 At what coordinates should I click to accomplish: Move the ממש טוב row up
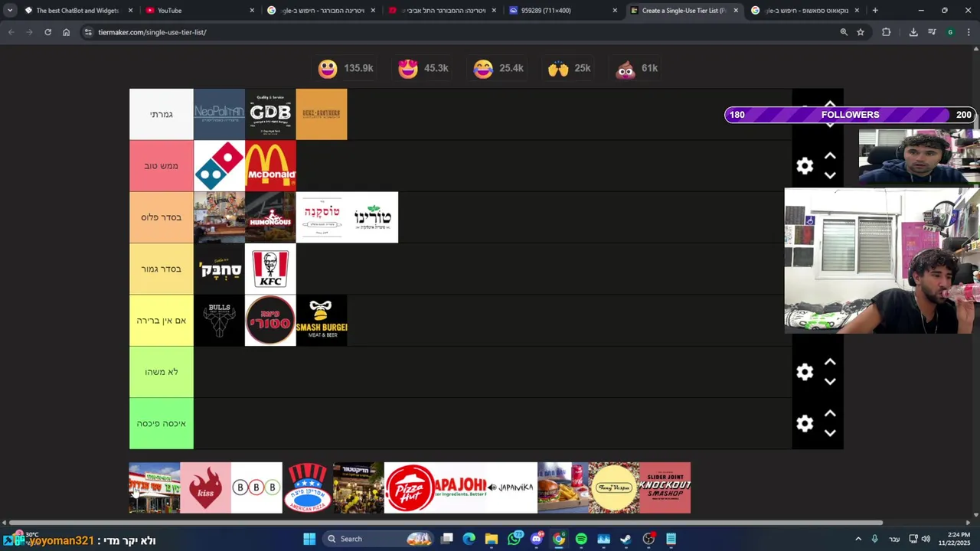pos(830,156)
